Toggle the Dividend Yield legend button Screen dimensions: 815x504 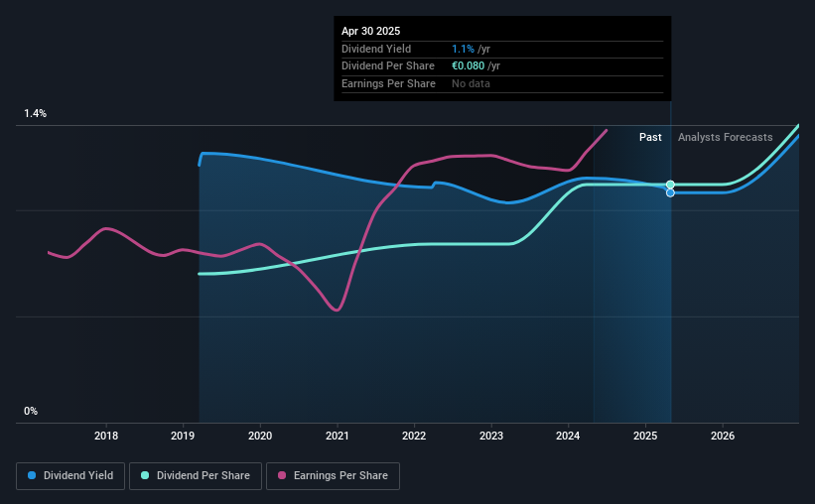70,476
